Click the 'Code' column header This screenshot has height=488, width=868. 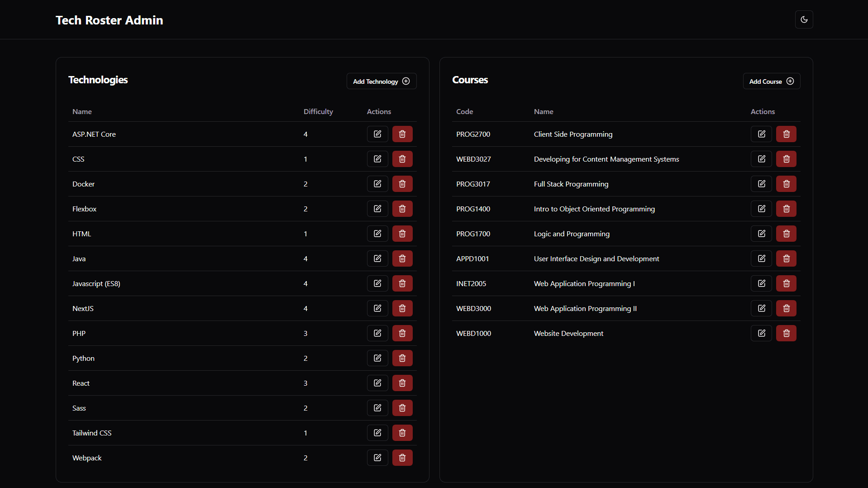tap(464, 111)
